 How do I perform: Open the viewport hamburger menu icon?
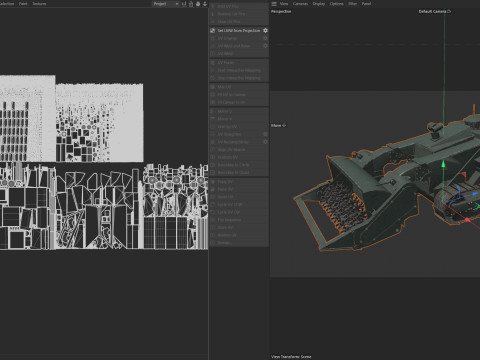click(274, 4)
